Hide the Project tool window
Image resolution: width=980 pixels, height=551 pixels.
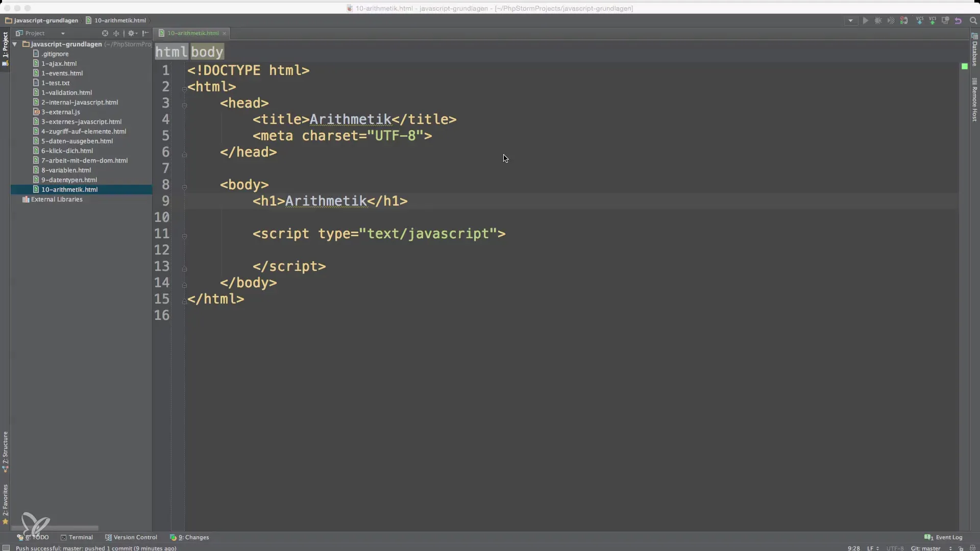pos(145,33)
